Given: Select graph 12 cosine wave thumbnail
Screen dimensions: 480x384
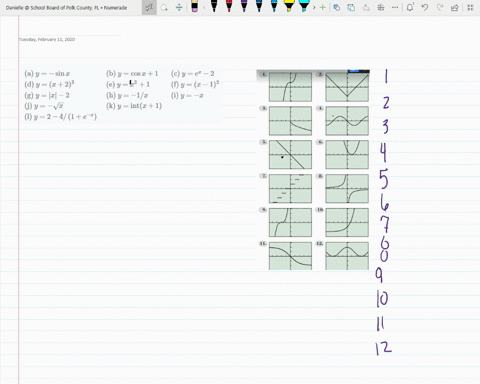Looking at the screenshot, I should pos(347,256).
